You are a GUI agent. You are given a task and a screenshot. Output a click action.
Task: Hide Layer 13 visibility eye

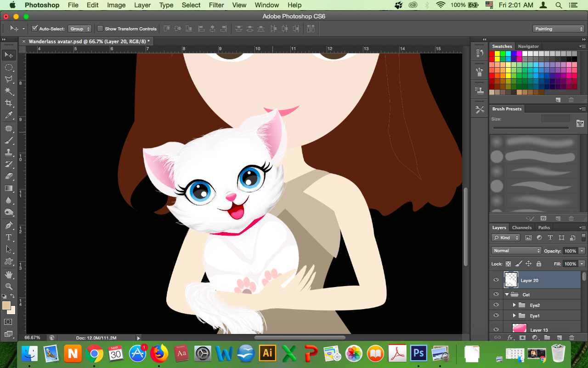pyautogui.click(x=496, y=329)
